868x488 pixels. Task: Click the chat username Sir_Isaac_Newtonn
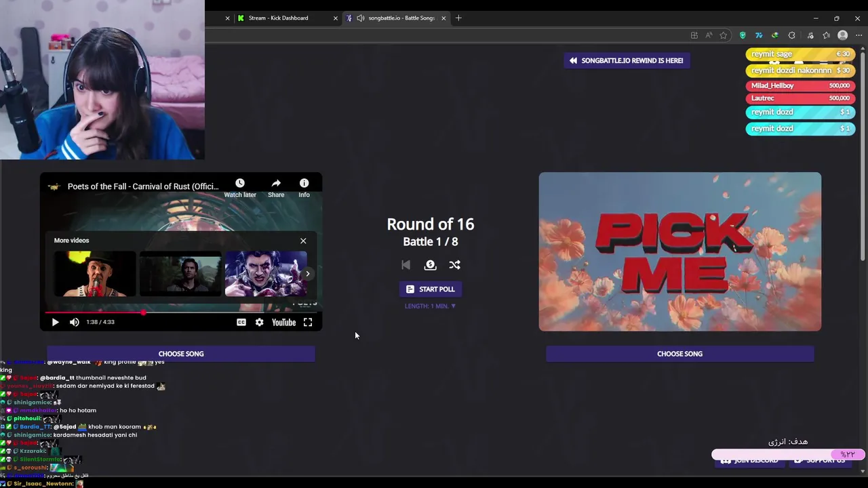click(45, 484)
